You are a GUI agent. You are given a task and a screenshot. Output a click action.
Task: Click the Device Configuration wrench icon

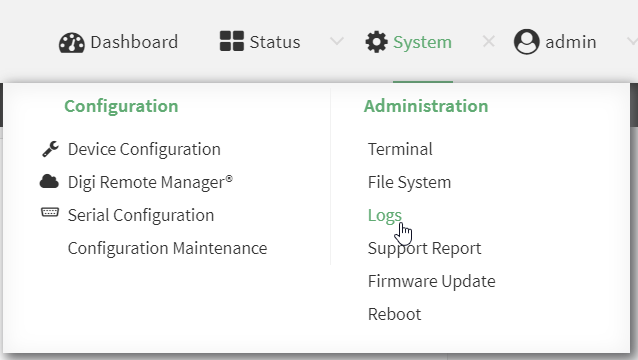(x=50, y=149)
